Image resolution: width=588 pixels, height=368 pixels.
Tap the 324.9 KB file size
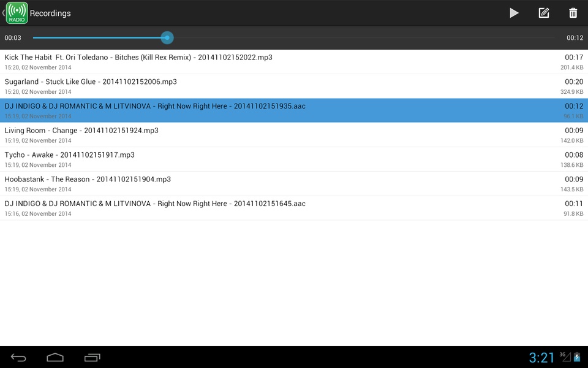click(572, 92)
